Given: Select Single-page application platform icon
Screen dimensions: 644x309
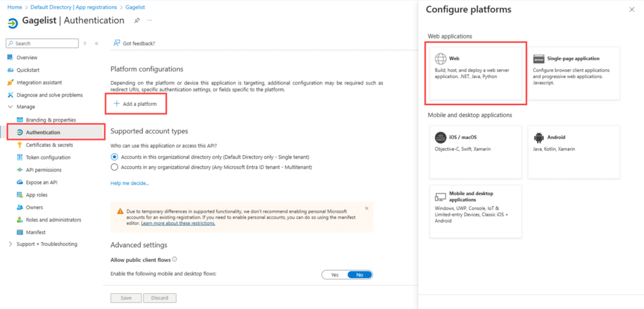Looking at the screenshot, I should pos(538,59).
